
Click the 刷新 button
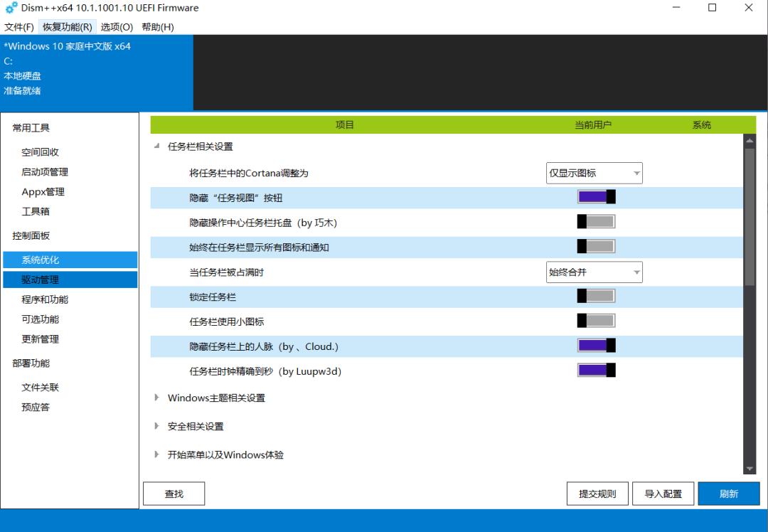[x=729, y=494]
